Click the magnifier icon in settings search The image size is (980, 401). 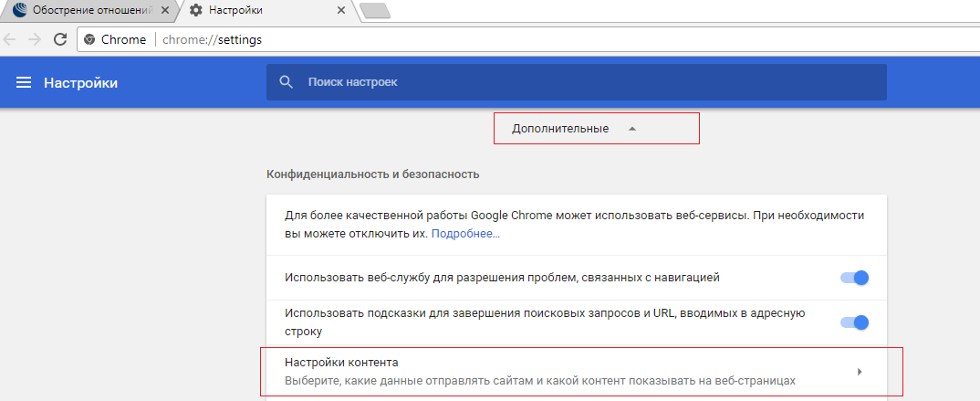[x=287, y=82]
